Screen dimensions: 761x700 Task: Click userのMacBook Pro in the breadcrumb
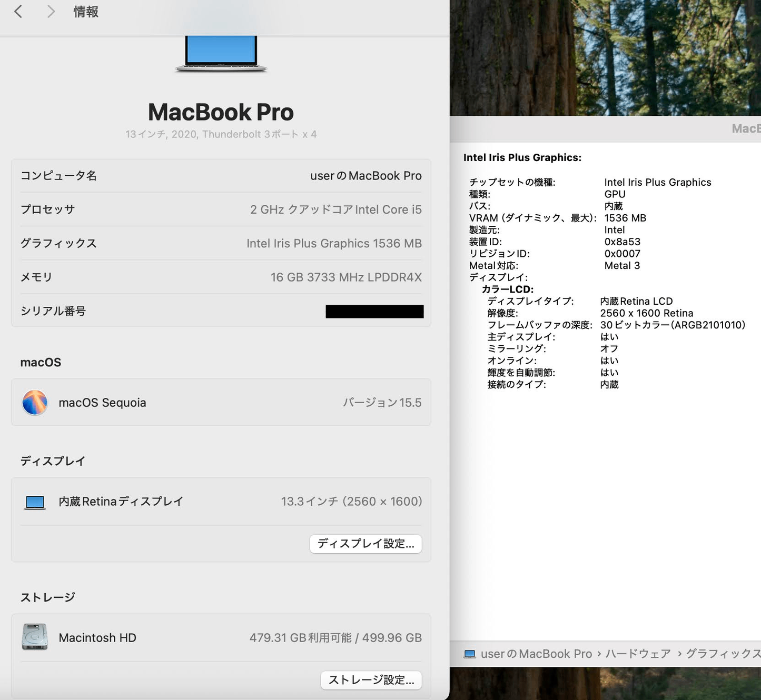pos(536,653)
